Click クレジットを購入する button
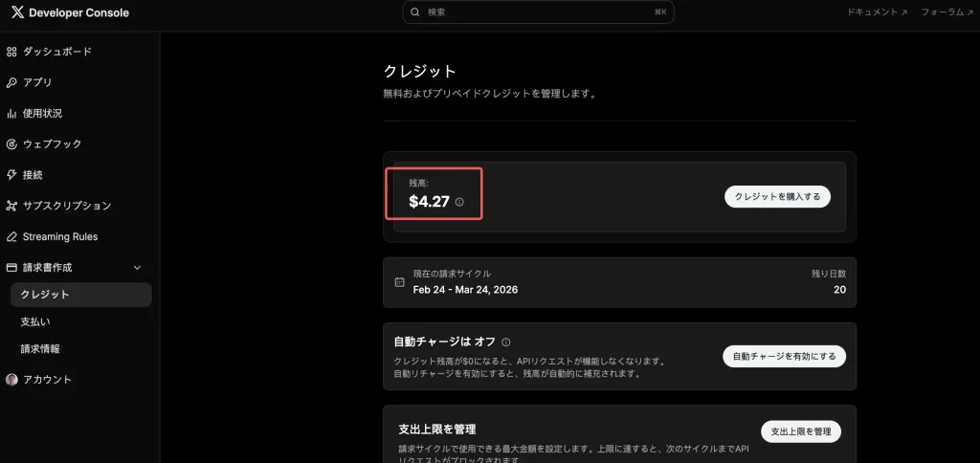 [x=777, y=196]
